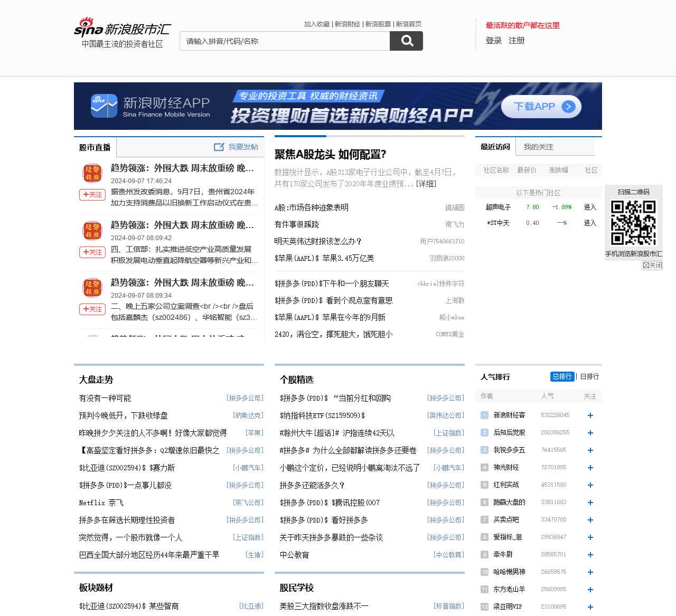Switch to 我的关注 tab
Image resolution: width=676 pixels, height=616 pixels.
(x=538, y=147)
